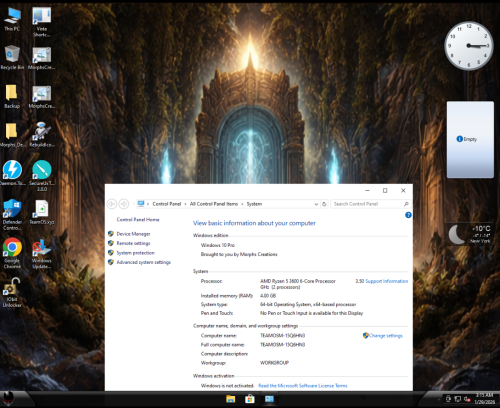Viewport: 500px width, 408px height.
Task: Select the System breadcrumb segment
Action: tap(254, 204)
